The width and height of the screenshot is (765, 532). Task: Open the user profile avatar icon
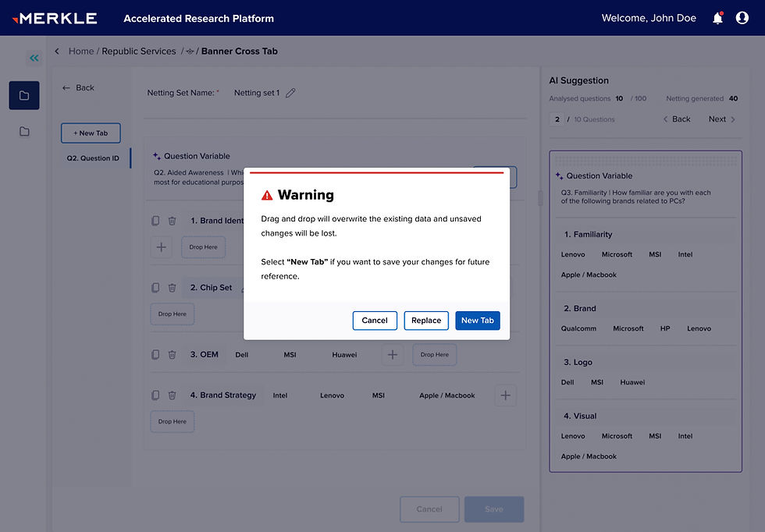pyautogui.click(x=742, y=18)
